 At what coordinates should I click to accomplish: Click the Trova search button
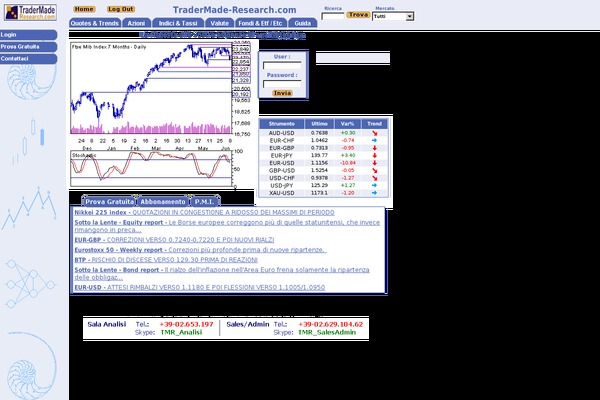click(358, 15)
